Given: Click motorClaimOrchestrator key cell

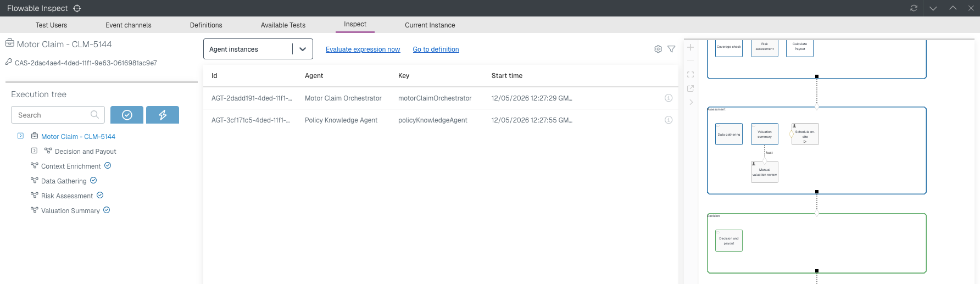Looking at the screenshot, I should [x=435, y=98].
